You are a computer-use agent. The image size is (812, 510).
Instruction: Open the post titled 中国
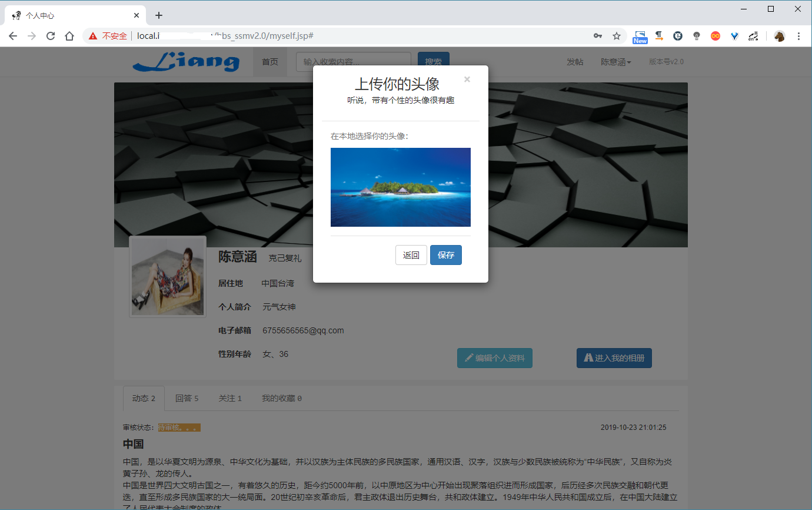click(134, 444)
